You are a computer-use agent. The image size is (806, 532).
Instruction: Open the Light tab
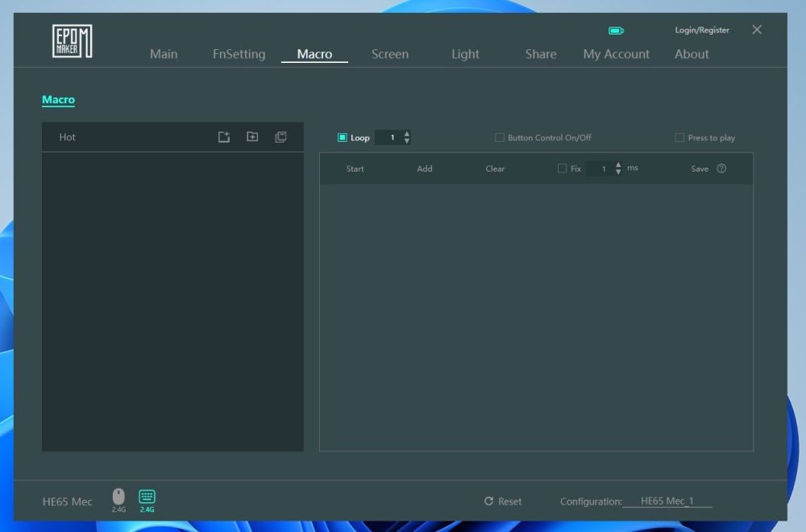coord(465,54)
